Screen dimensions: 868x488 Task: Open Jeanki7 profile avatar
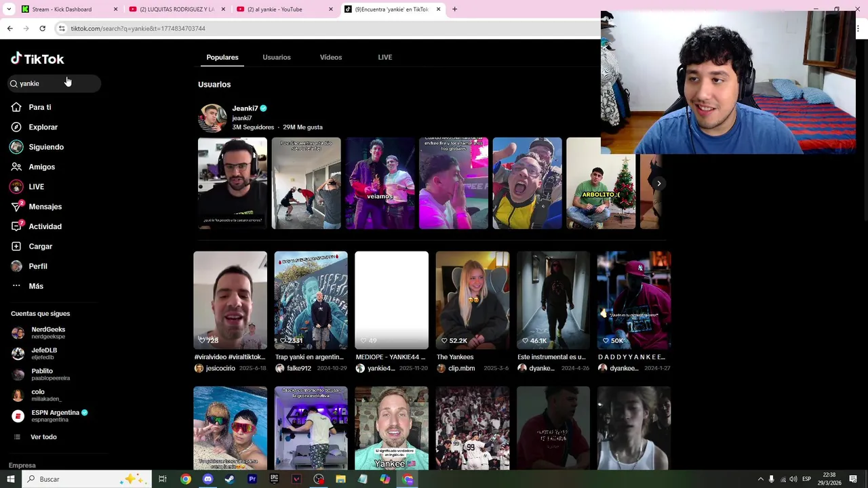(212, 118)
